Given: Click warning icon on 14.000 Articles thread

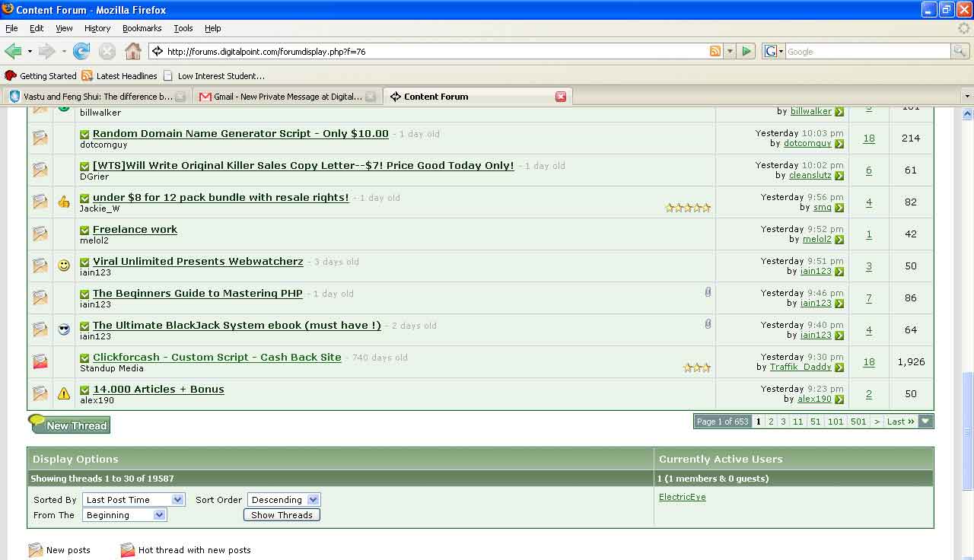Looking at the screenshot, I should [x=64, y=393].
